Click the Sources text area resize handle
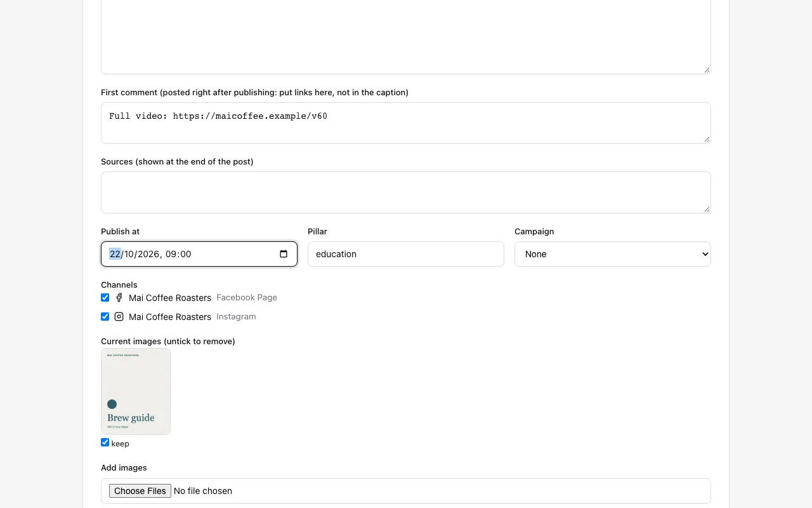The height and width of the screenshot is (508, 812). tap(707, 209)
